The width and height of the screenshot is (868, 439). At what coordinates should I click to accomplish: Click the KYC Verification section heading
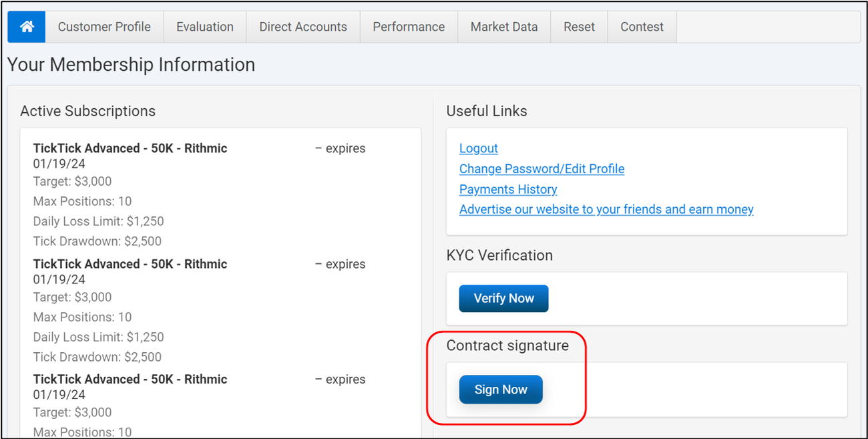click(499, 255)
